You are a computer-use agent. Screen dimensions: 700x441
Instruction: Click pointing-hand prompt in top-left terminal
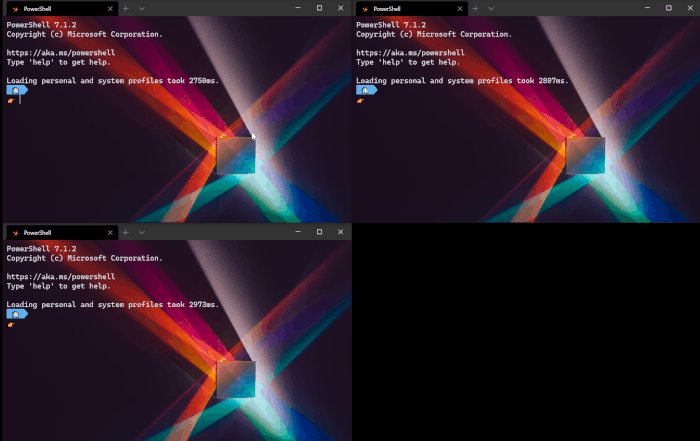point(11,101)
